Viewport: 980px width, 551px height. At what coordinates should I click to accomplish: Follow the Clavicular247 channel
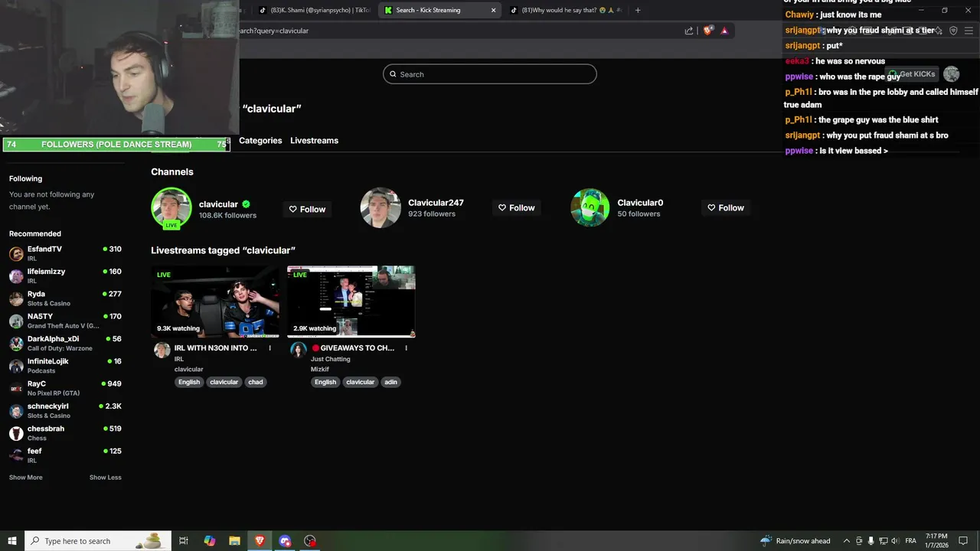[x=516, y=207]
